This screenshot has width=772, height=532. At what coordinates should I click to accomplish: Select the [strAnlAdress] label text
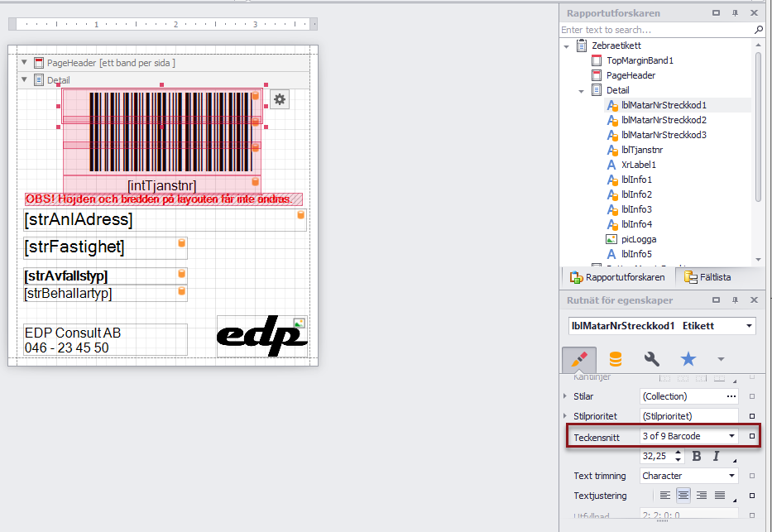tap(79, 219)
